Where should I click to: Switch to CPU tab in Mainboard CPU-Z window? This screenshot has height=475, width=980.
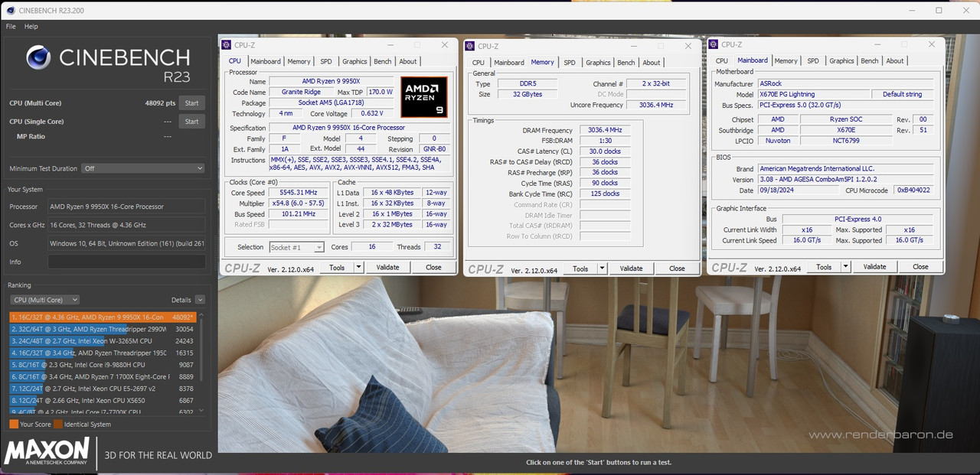(722, 61)
